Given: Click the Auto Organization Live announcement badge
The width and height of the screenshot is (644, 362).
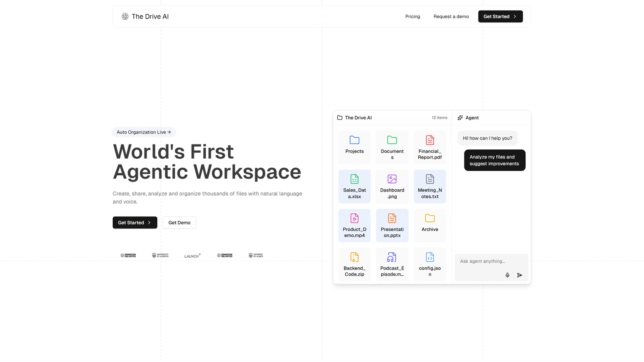Looking at the screenshot, I should pos(144,132).
